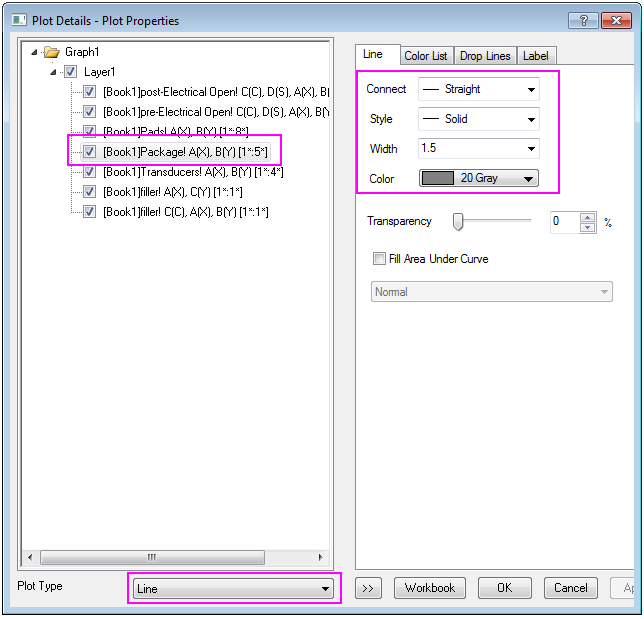644x619 pixels.
Task: Click the Transparency slider handle
Action: tap(458, 222)
